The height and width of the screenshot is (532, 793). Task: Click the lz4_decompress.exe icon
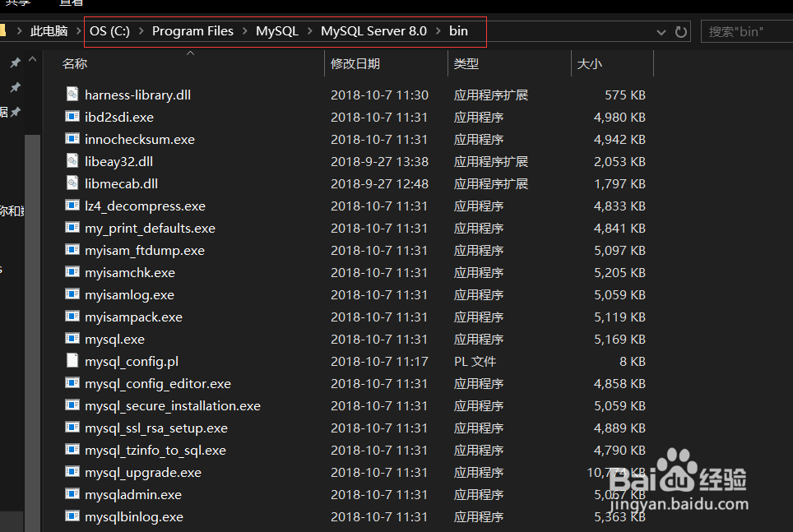coord(72,206)
